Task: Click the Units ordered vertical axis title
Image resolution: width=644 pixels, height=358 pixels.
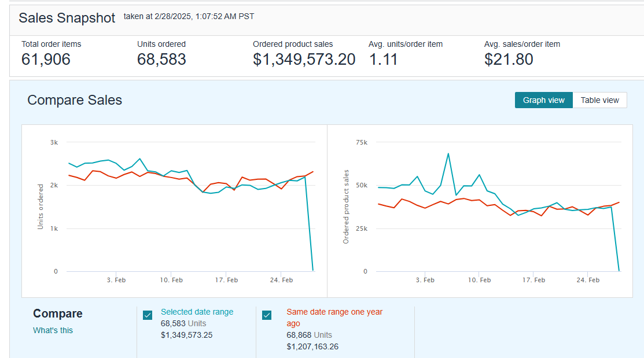Action: pos(41,206)
